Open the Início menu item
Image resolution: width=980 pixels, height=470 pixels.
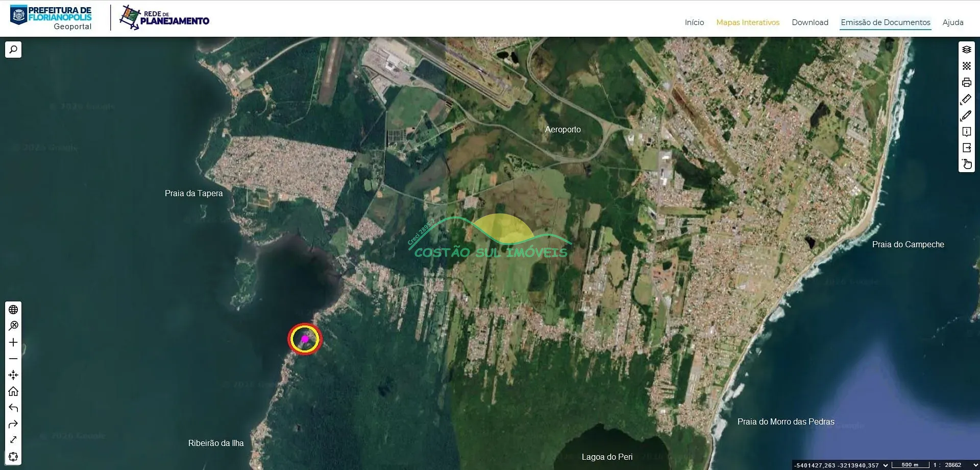[694, 22]
